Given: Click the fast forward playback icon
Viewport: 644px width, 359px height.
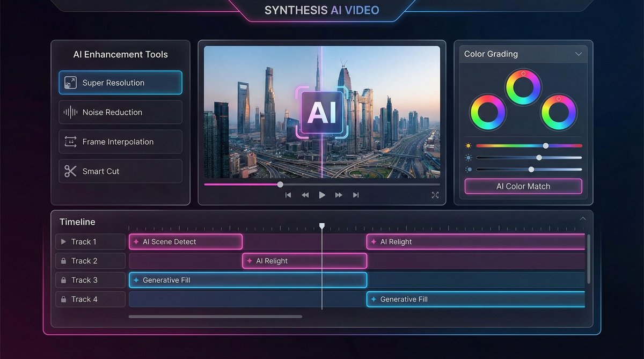Looking at the screenshot, I should (339, 195).
